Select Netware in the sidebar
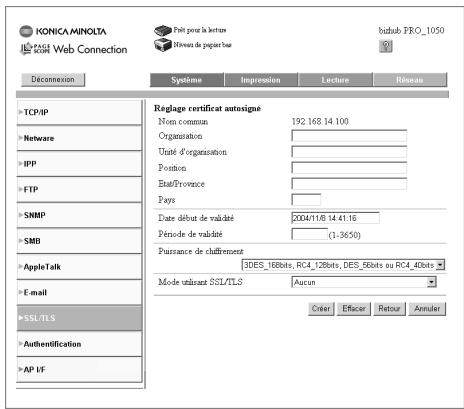The height and width of the screenshot is (409, 464). [79, 138]
